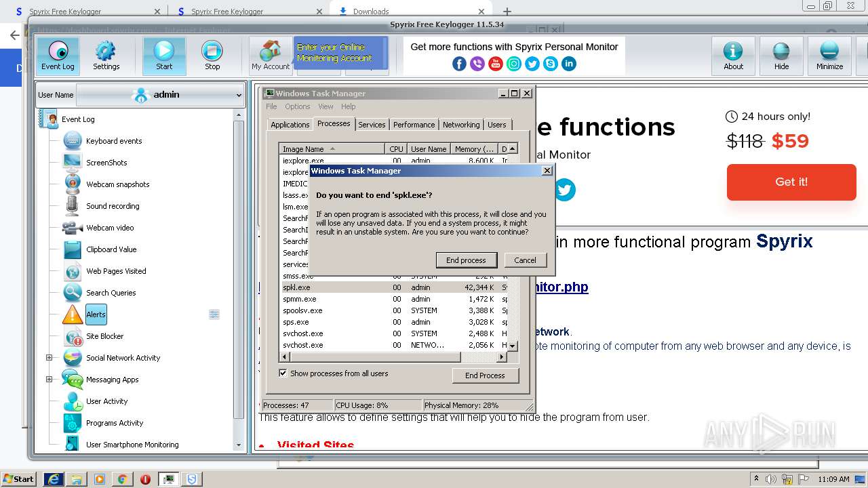Screen dimensions: 868x488
Task: Sort processes by CPU column
Action: click(396, 149)
